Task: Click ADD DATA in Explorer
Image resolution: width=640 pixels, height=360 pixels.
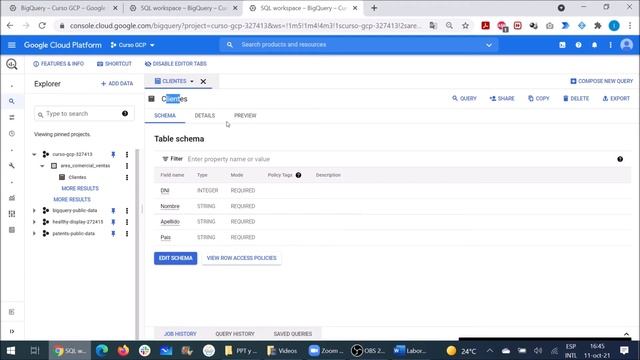Action: [x=117, y=84]
